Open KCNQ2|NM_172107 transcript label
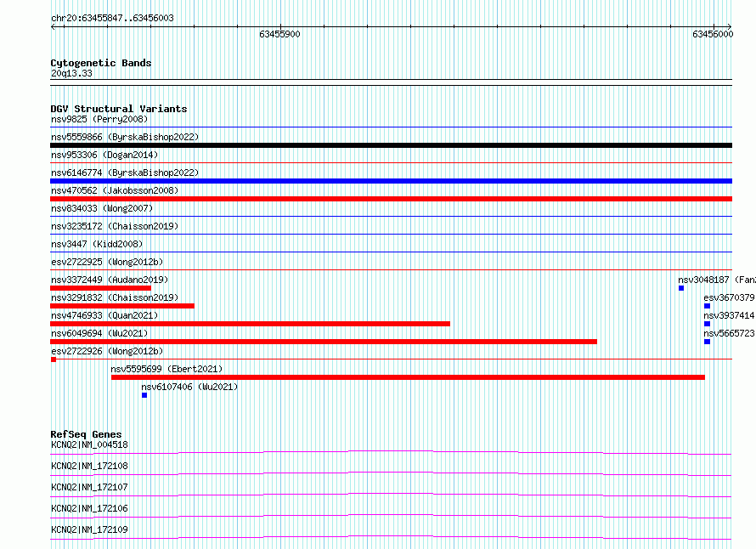This screenshot has height=549, width=756. [89, 487]
